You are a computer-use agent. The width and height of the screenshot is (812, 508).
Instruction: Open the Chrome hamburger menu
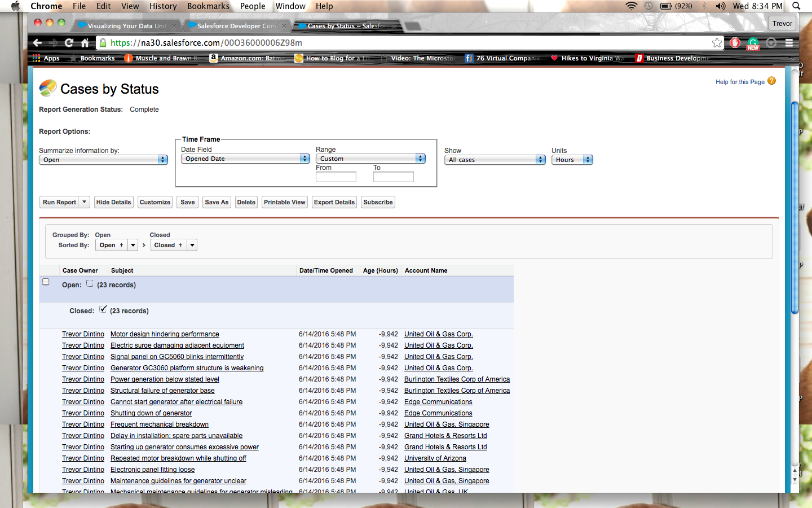click(789, 42)
